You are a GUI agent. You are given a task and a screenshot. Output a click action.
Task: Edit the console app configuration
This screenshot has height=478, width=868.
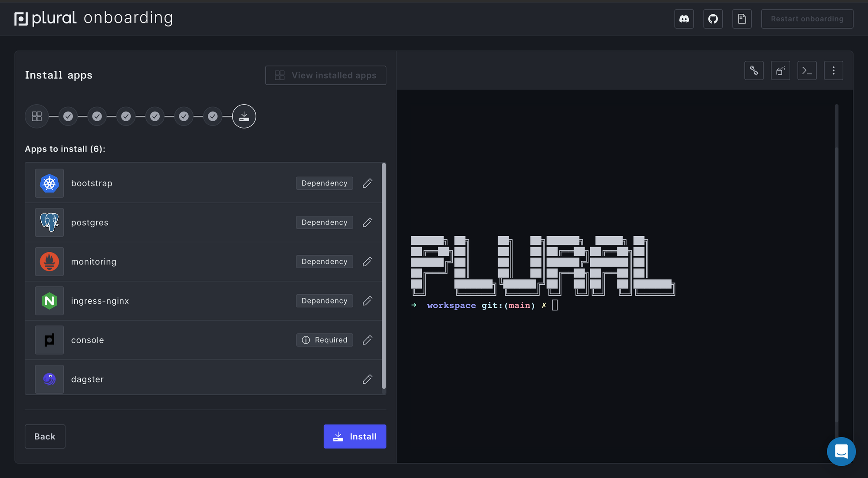368,340
